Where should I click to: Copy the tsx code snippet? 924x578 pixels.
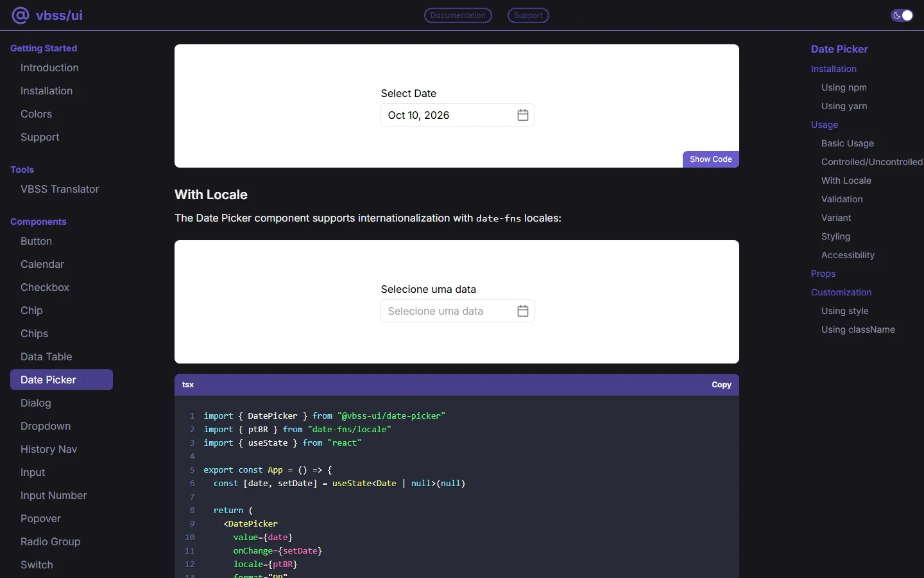click(x=721, y=385)
